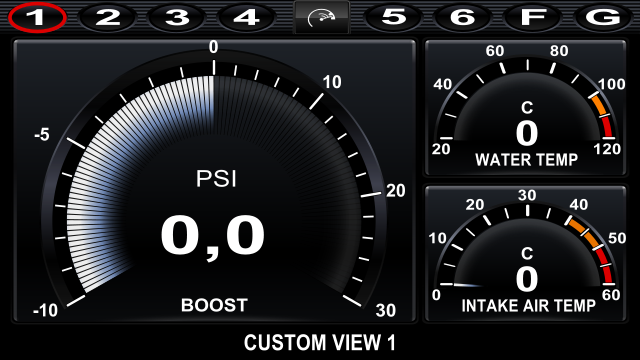Select the G view button

coord(603,18)
